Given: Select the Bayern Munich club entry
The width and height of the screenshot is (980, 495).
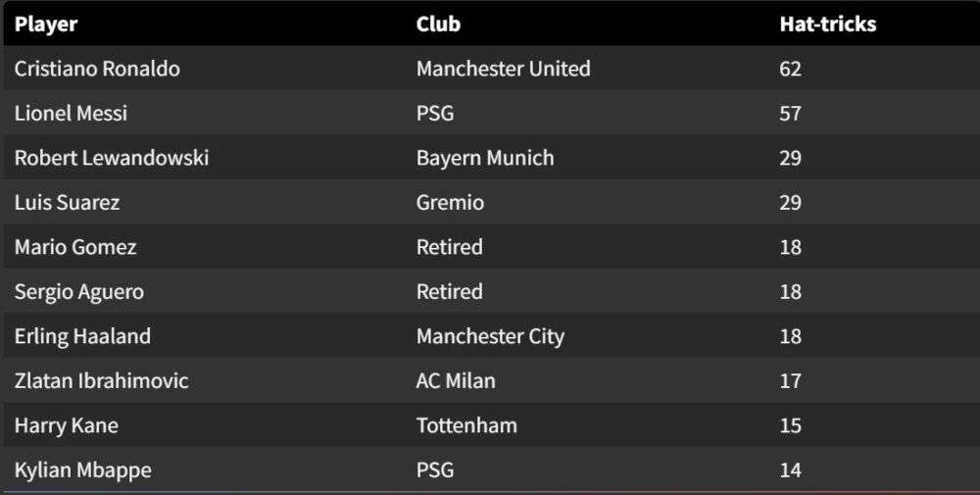Looking at the screenshot, I should pos(485,158).
